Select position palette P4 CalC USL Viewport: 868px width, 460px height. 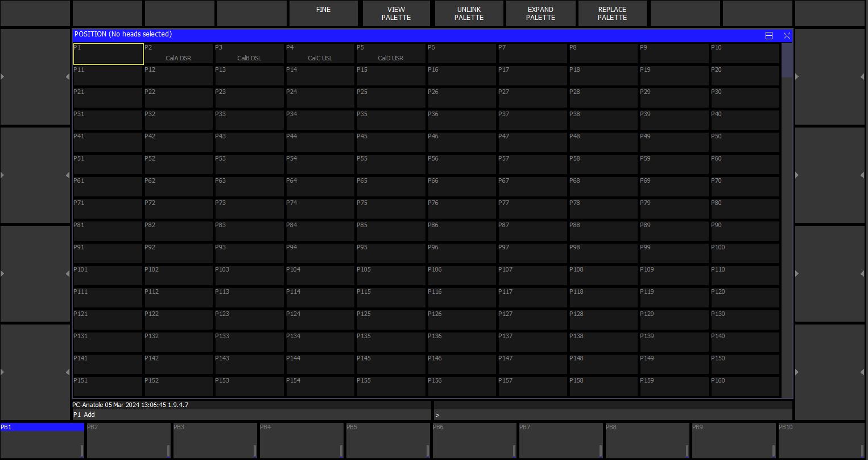[x=320, y=54]
